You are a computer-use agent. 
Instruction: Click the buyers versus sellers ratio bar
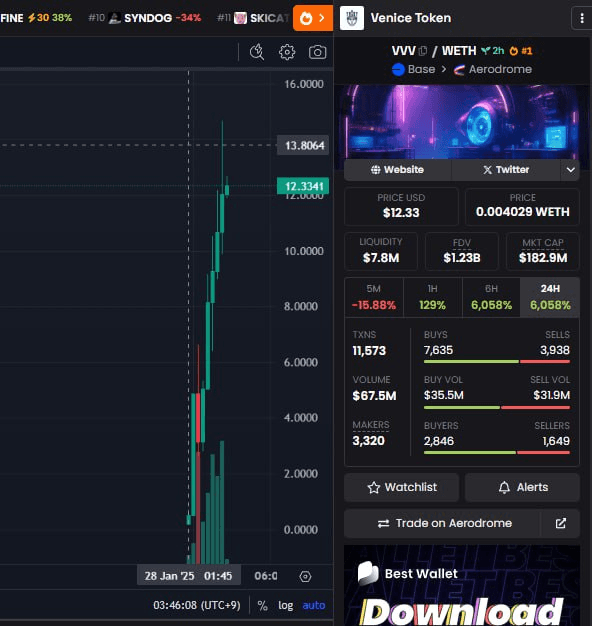[497, 453]
